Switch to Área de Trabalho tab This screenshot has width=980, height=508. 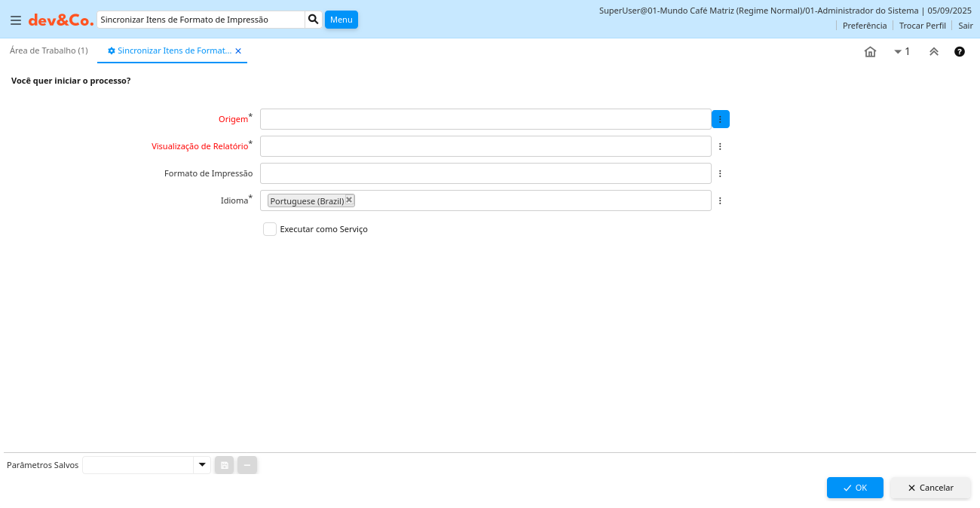click(49, 50)
